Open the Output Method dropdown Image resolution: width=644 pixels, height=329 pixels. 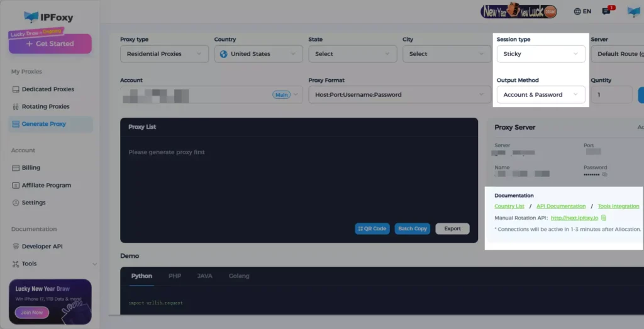(541, 95)
